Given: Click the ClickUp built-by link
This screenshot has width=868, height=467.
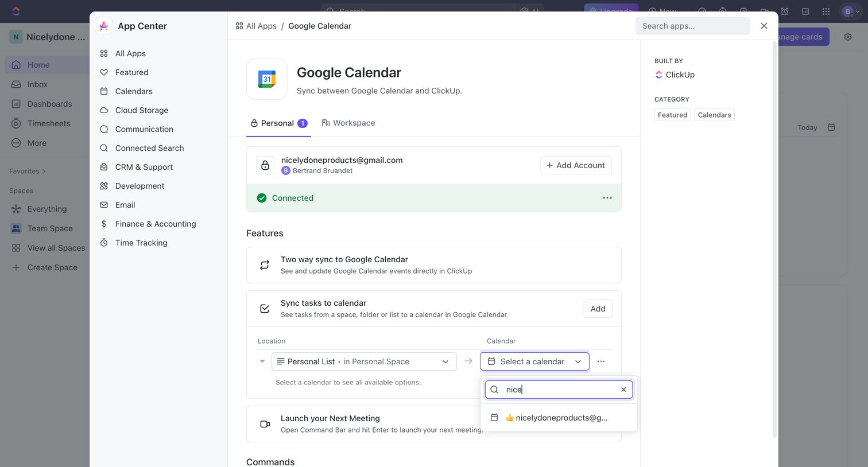Looking at the screenshot, I should [x=675, y=75].
